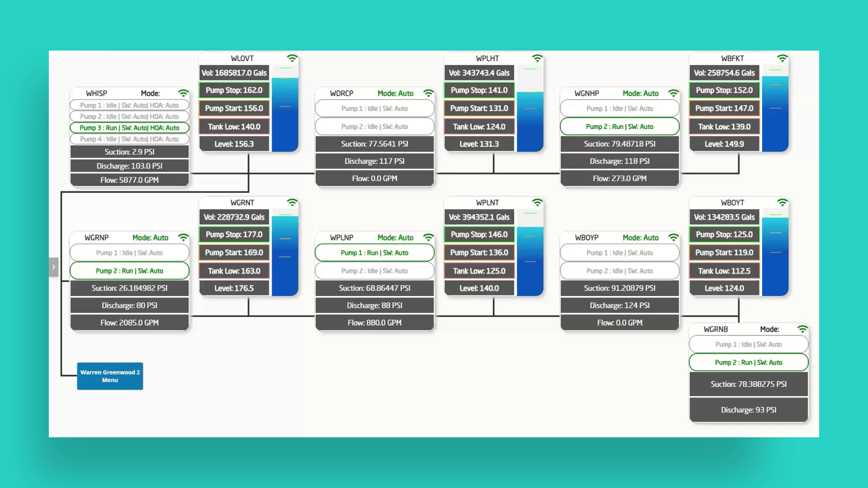This screenshot has height=488, width=868.
Task: Select WHISP Pump 2 Idle row
Action: click(129, 117)
